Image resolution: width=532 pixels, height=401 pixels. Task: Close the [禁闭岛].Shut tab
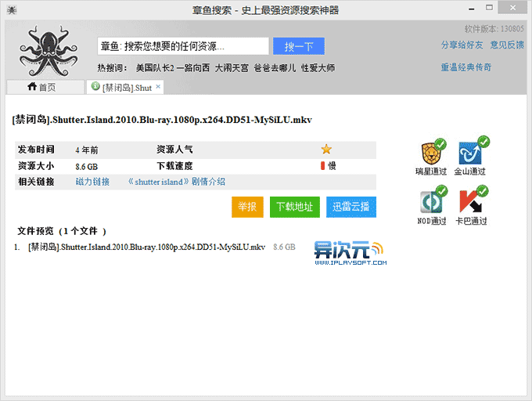158,87
